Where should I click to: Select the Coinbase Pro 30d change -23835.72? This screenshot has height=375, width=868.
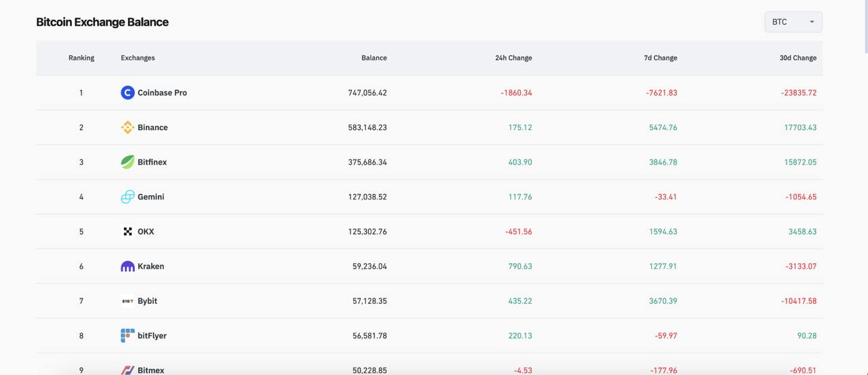[799, 92]
